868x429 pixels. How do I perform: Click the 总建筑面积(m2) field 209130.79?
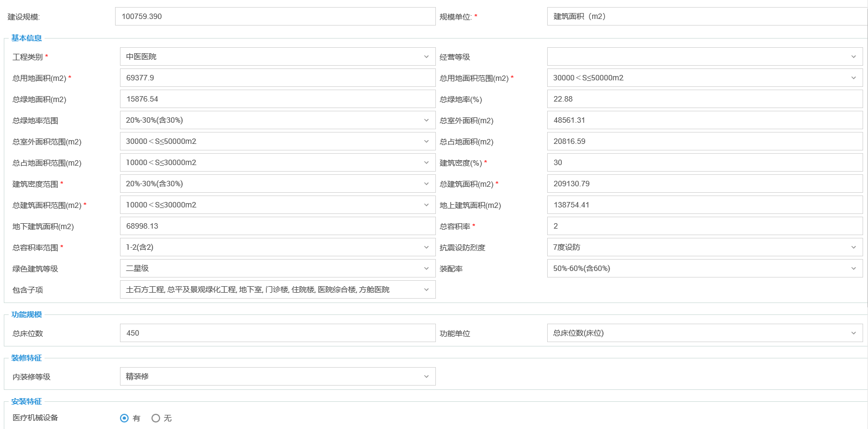click(705, 184)
